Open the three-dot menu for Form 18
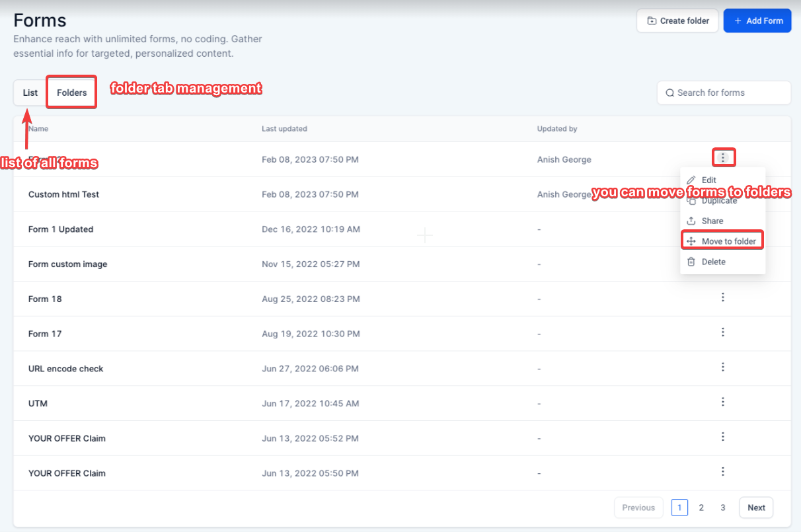 (723, 298)
